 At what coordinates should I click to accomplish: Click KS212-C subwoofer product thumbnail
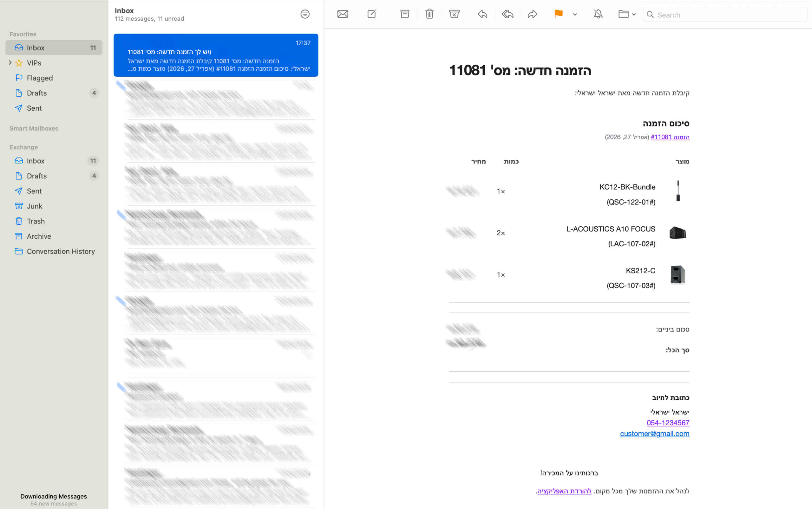678,275
